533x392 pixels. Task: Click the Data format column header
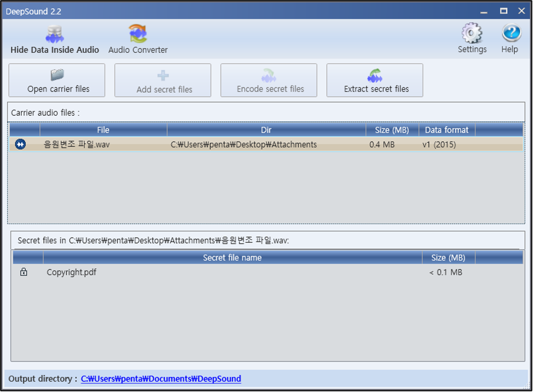[447, 130]
